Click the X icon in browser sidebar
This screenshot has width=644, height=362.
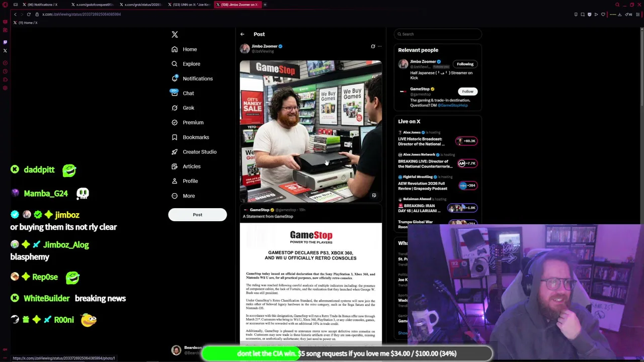pyautogui.click(x=5, y=50)
